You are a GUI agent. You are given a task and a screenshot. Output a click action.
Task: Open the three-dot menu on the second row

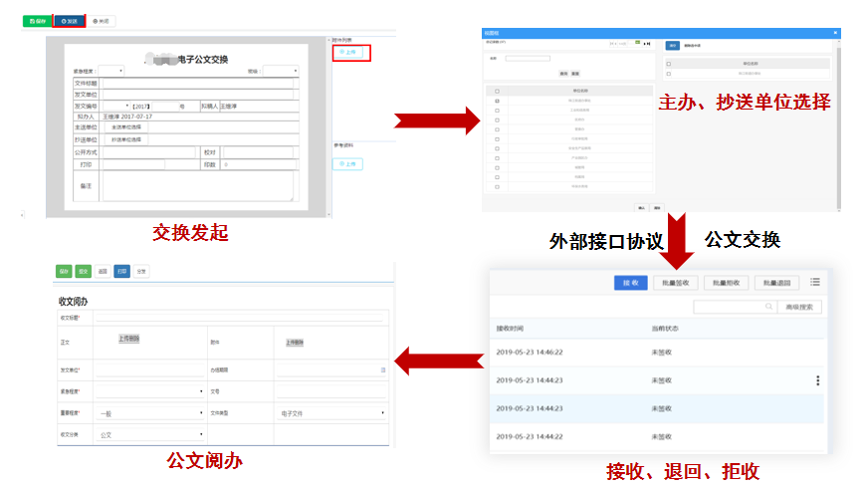click(x=817, y=380)
